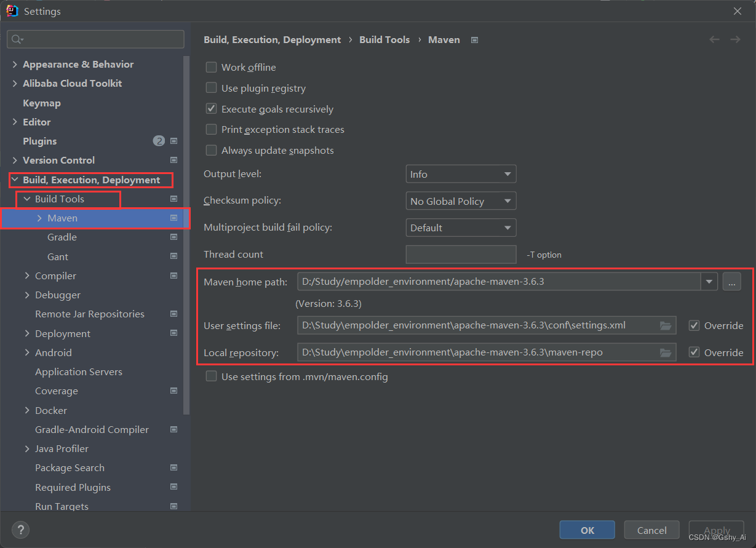Uncheck Override for User settings file
The image size is (756, 548).
(x=694, y=325)
